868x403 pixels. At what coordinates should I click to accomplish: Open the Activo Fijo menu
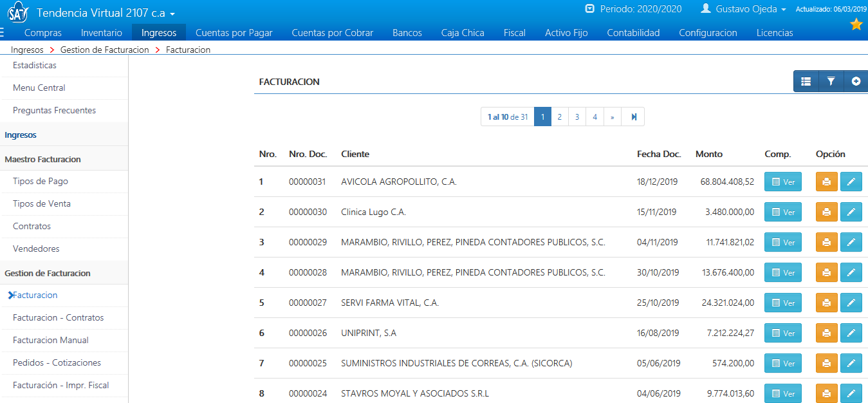click(x=566, y=33)
